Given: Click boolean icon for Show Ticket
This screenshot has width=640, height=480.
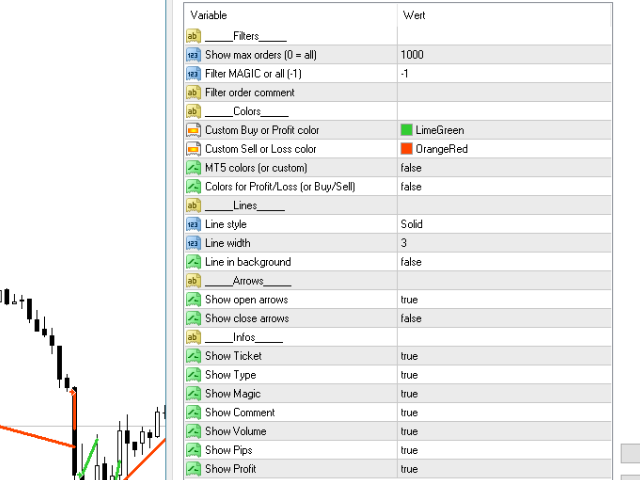Looking at the screenshot, I should 193,356.
